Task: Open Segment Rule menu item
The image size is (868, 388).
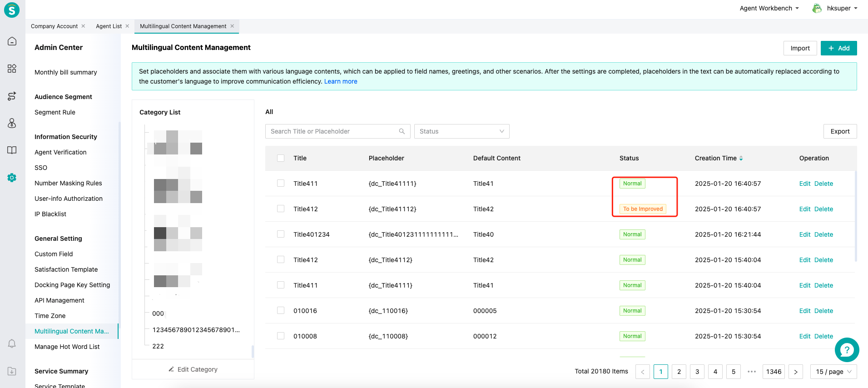Action: pos(55,112)
